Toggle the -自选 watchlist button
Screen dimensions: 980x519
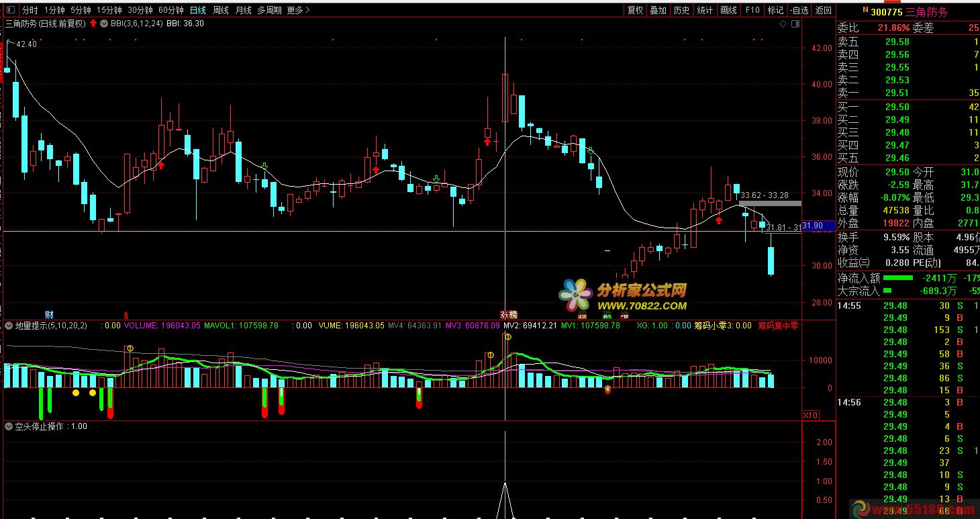pos(799,10)
